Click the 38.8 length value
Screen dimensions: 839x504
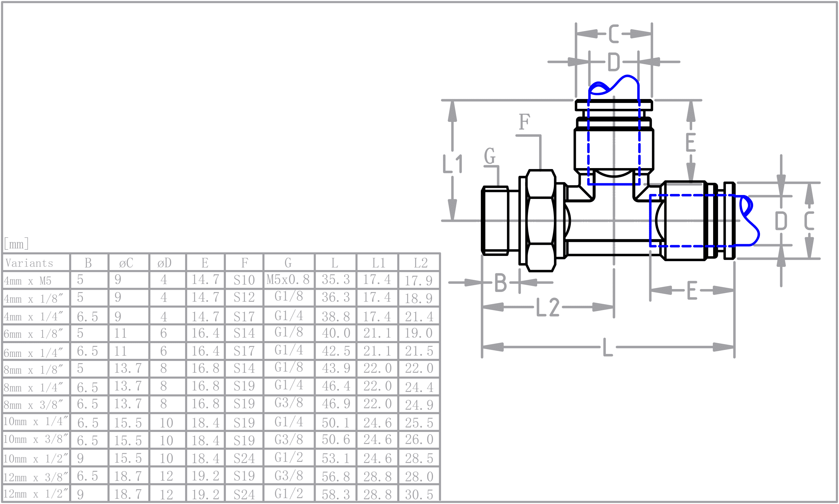pos(336,317)
